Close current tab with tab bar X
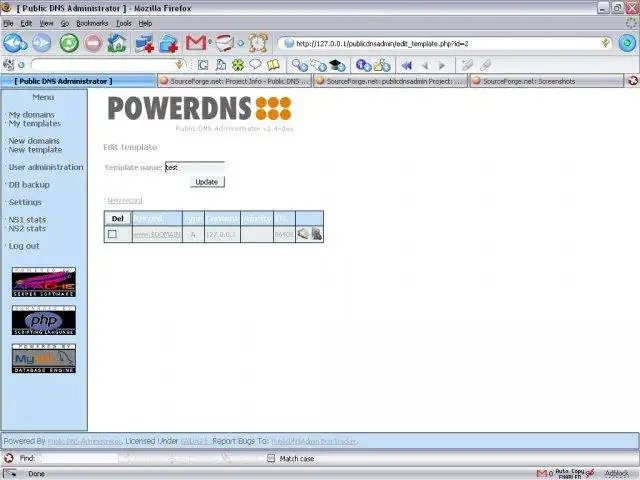Image resolution: width=640 pixels, height=480 pixels. tap(633, 81)
